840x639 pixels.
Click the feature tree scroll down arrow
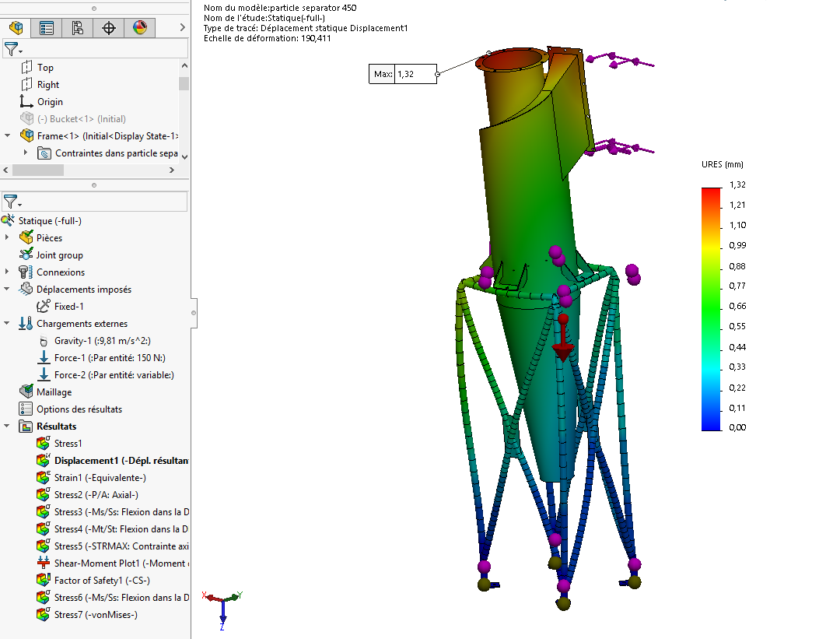tap(184, 157)
